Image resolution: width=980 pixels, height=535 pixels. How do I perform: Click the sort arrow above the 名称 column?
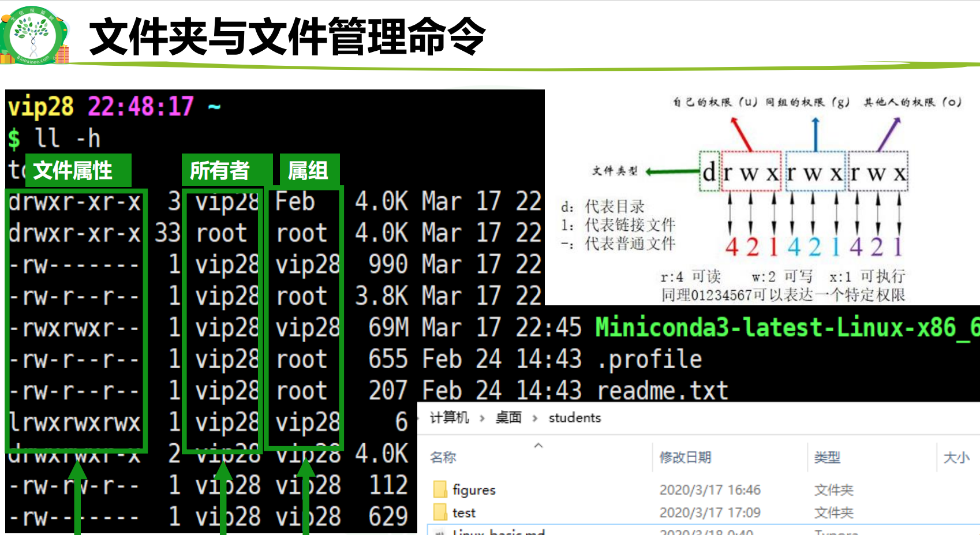[538, 445]
